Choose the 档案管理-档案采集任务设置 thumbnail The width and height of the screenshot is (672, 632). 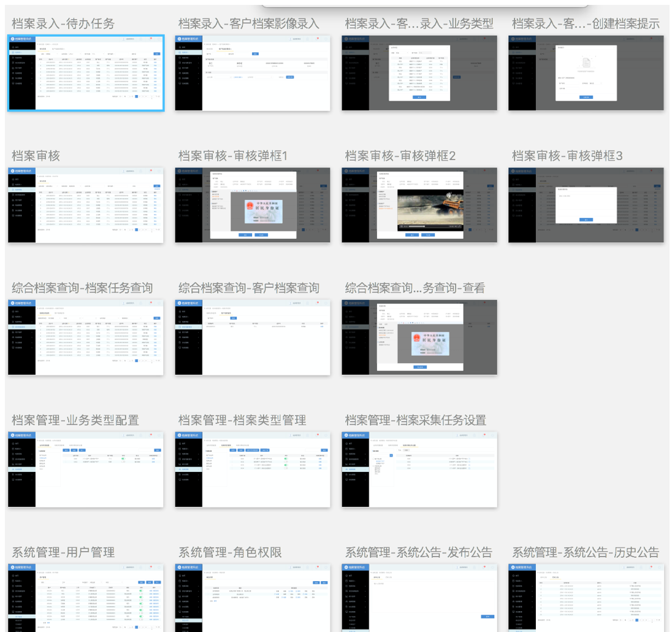click(x=419, y=470)
